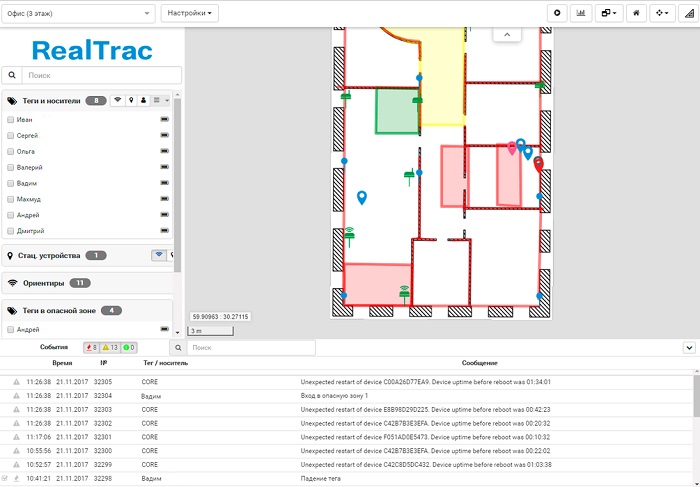Check the checkbox next to Иван

click(x=10, y=120)
